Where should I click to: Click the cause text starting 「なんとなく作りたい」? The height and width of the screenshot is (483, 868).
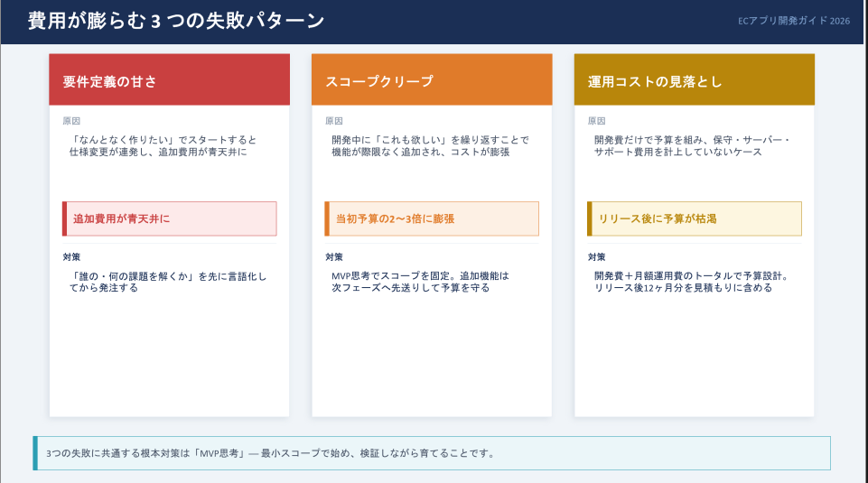(x=163, y=146)
